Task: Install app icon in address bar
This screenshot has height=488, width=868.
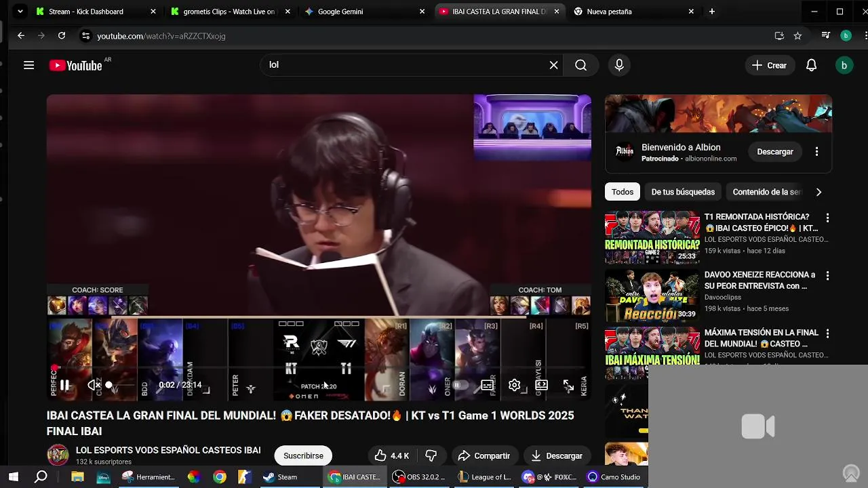Action: pos(779,36)
